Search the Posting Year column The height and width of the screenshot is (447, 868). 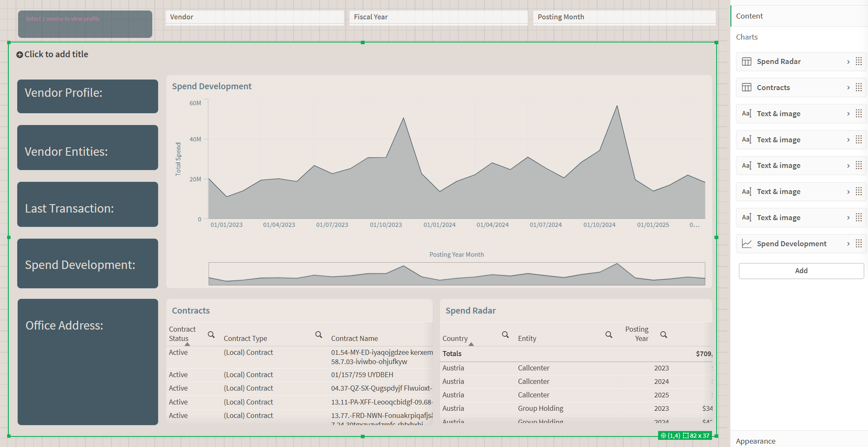[664, 335]
